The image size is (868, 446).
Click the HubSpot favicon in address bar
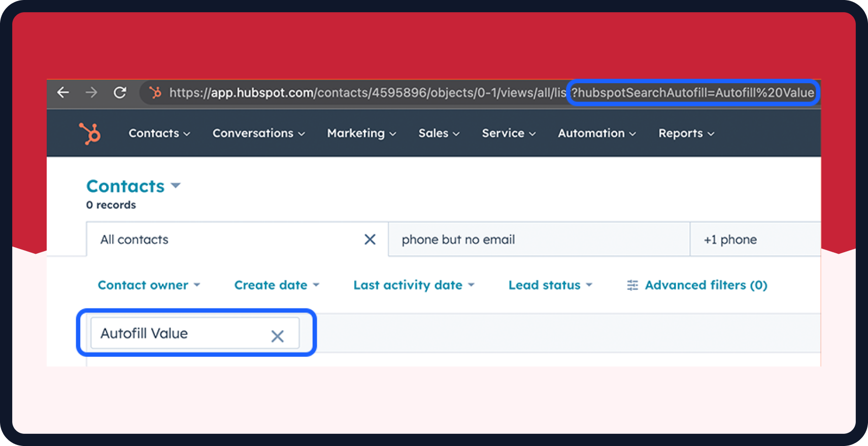[x=155, y=92]
